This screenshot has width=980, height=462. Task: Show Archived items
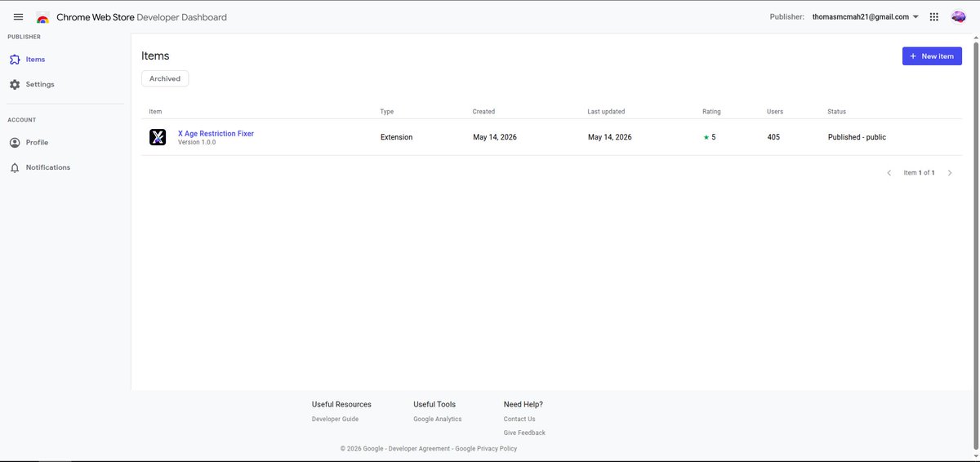pyautogui.click(x=165, y=78)
